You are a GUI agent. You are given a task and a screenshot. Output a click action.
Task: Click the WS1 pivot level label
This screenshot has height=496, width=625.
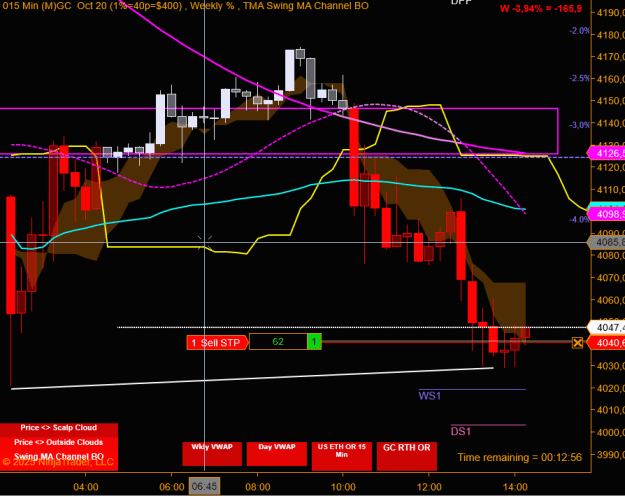tap(430, 396)
